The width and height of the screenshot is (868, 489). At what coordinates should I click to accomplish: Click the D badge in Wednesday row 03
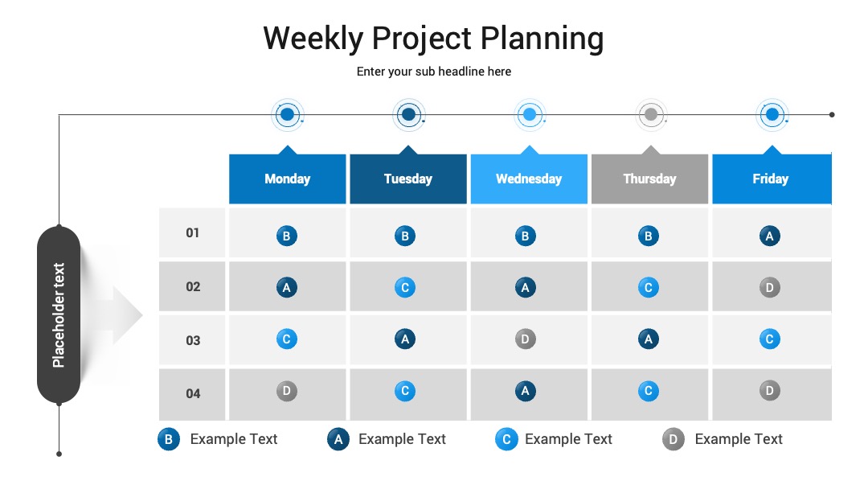pyautogui.click(x=526, y=339)
